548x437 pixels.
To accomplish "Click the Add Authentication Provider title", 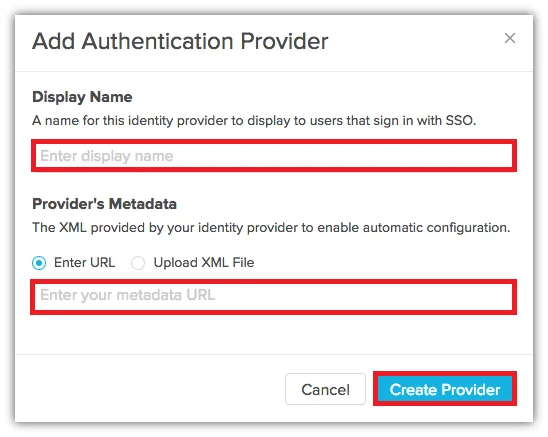I will click(x=180, y=41).
